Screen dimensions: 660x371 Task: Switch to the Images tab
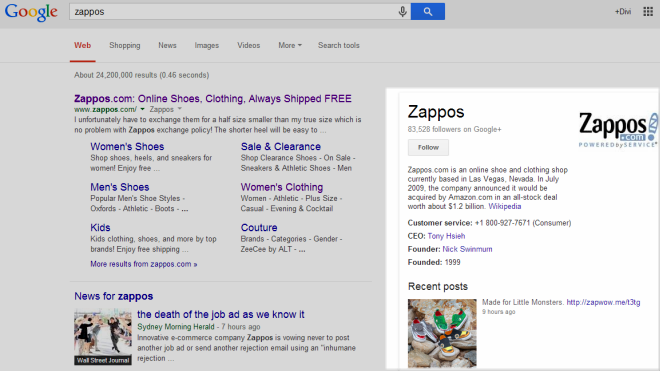point(207,45)
